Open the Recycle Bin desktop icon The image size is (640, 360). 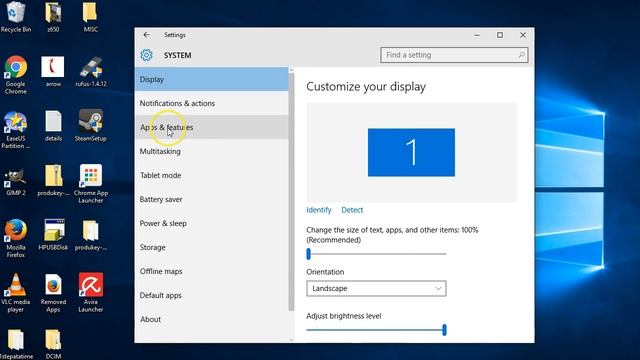16,16
